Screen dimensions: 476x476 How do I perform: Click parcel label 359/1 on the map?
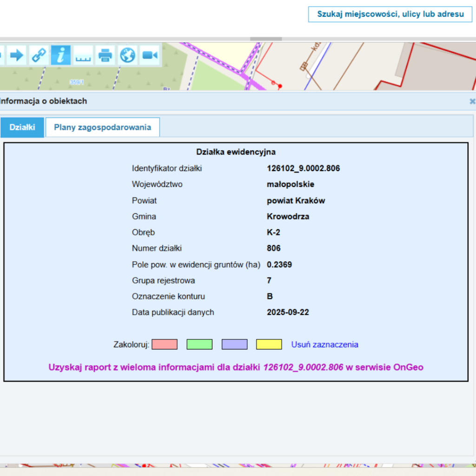pyautogui.click(x=77, y=82)
